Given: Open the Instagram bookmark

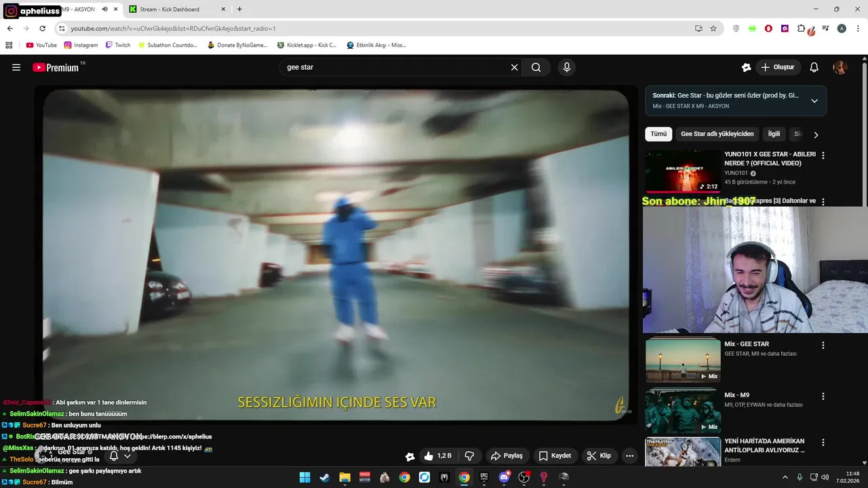Looking at the screenshot, I should (81, 45).
